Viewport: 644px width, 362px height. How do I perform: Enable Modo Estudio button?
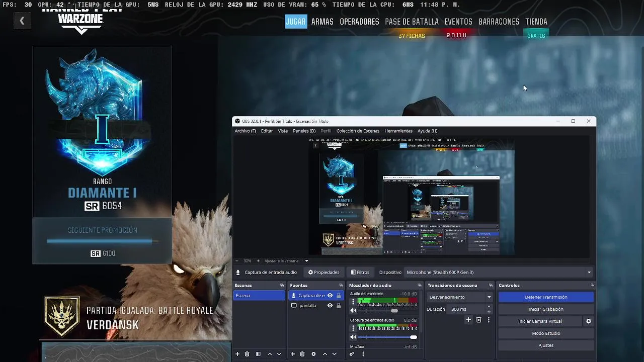[546, 333]
